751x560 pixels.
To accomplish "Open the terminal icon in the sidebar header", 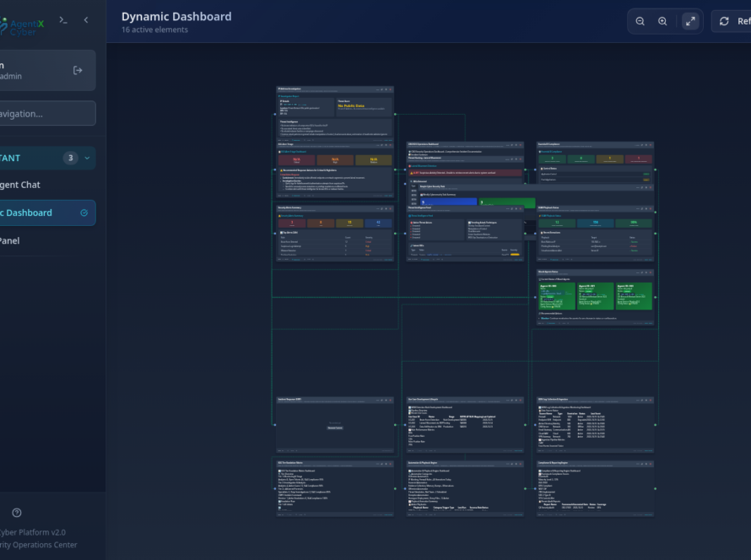I will [x=62, y=19].
